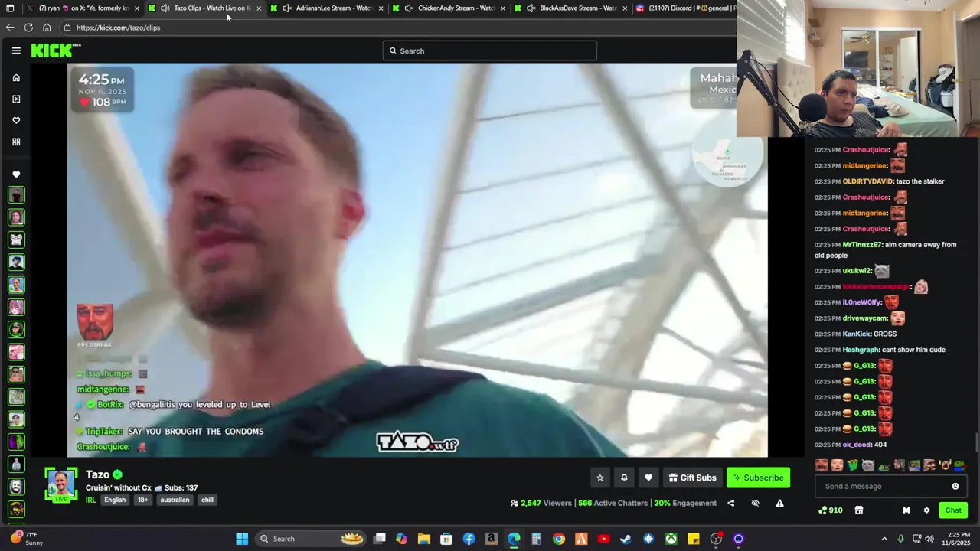Image resolution: width=980 pixels, height=551 pixels.
Task: Open OLDIRTYDAVID username in chat
Action: [867, 181]
